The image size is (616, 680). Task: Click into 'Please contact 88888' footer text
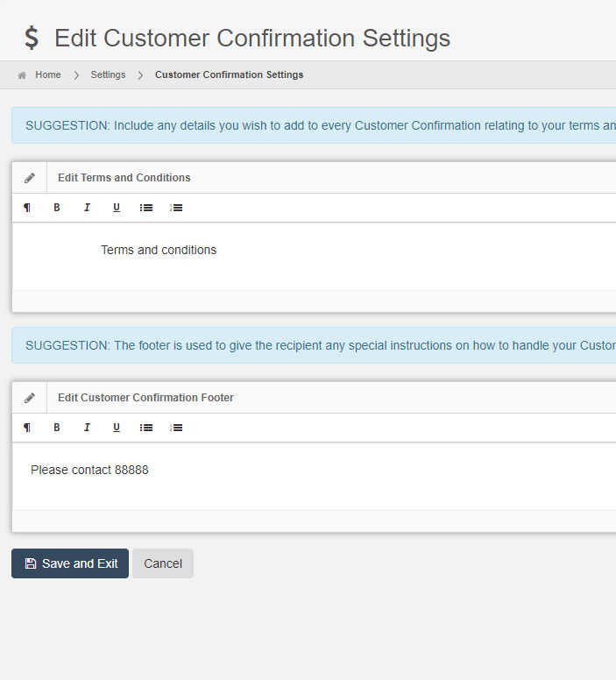(x=89, y=470)
